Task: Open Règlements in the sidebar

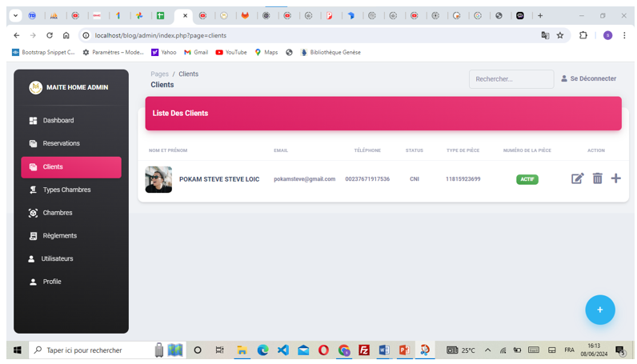Action: (x=59, y=236)
